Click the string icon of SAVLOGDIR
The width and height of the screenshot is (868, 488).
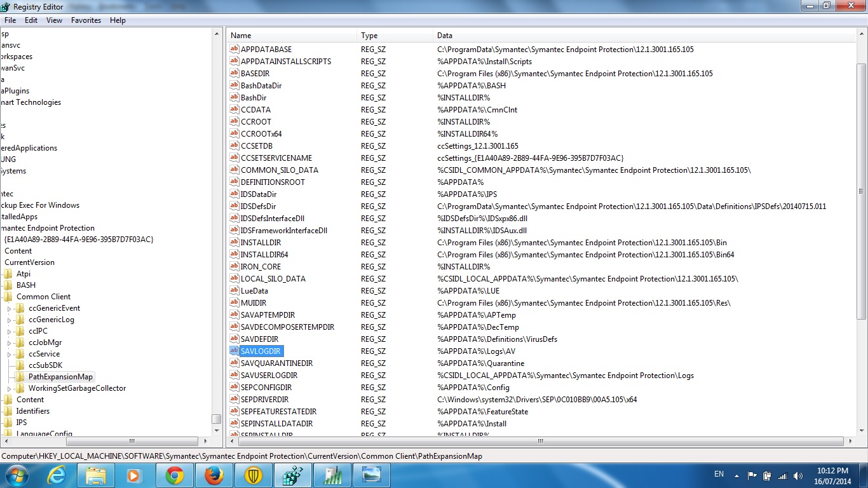[x=234, y=351]
